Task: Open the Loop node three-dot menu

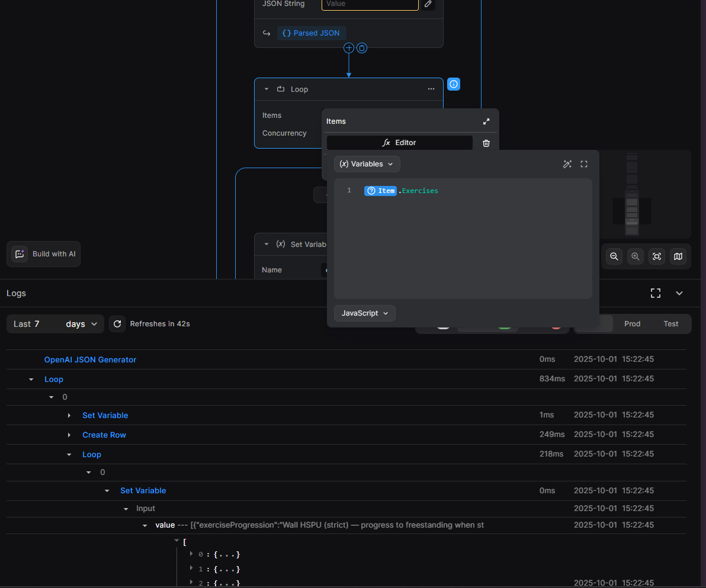Action: (x=431, y=89)
